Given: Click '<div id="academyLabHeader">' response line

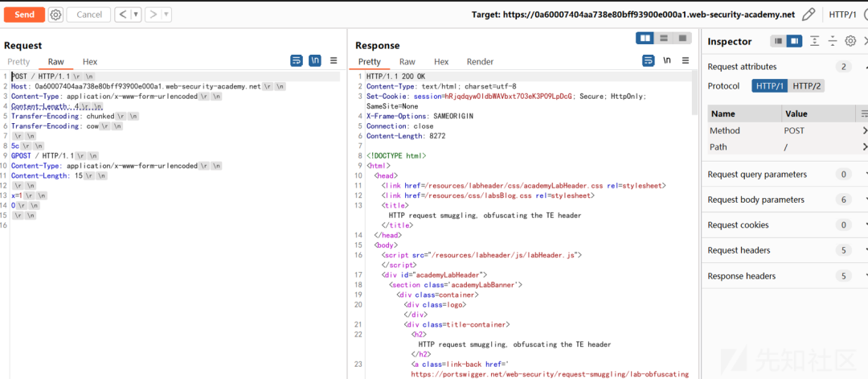Looking at the screenshot, I should point(434,275).
